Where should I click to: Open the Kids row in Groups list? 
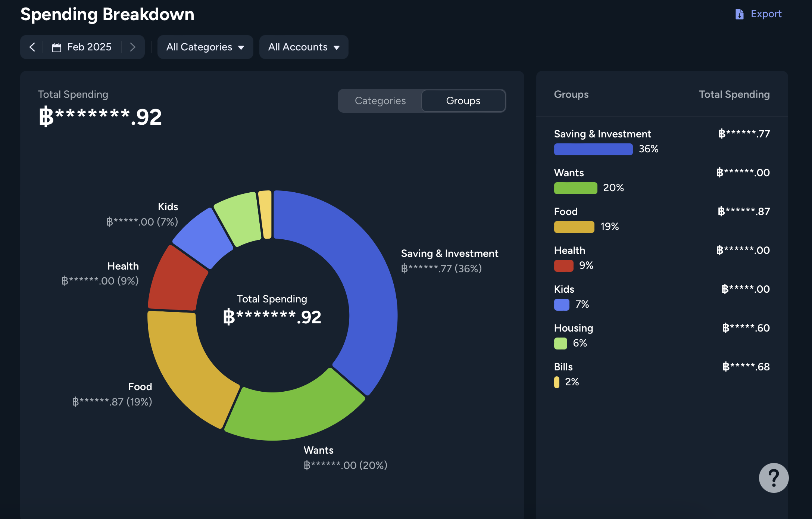[x=662, y=297]
